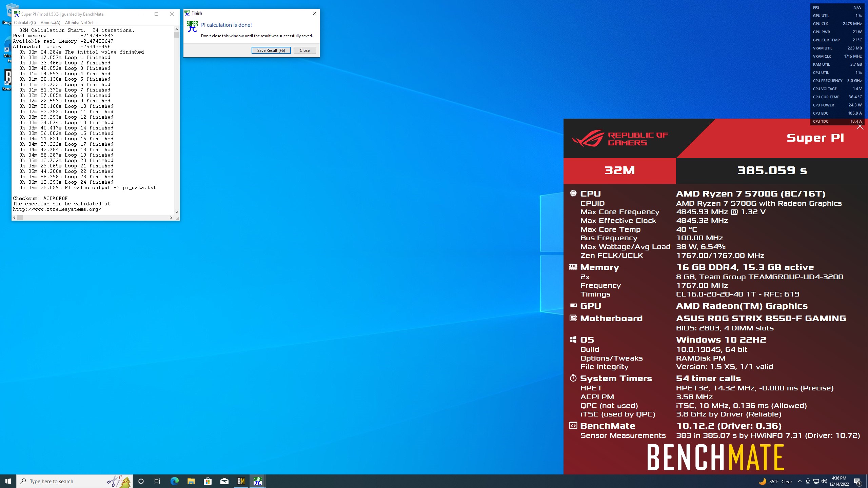Viewport: 868px width, 488px height.
Task: Click the Windows 10 22H2 heading
Action: coord(721,340)
